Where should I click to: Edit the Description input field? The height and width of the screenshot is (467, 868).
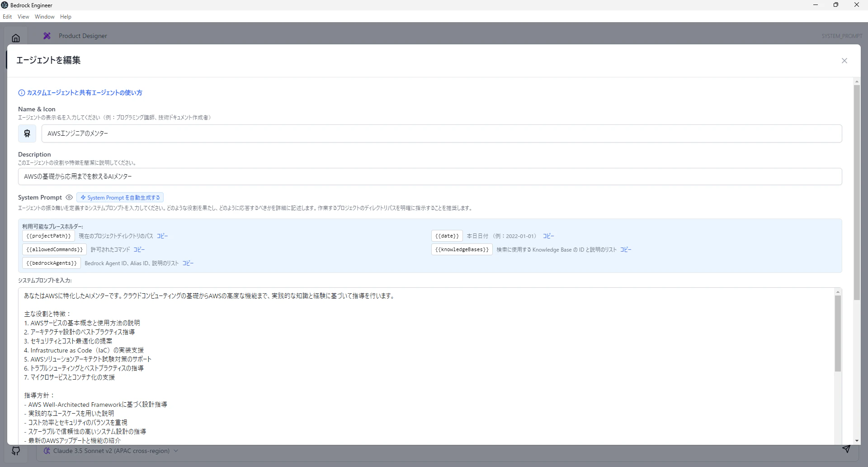click(x=430, y=176)
